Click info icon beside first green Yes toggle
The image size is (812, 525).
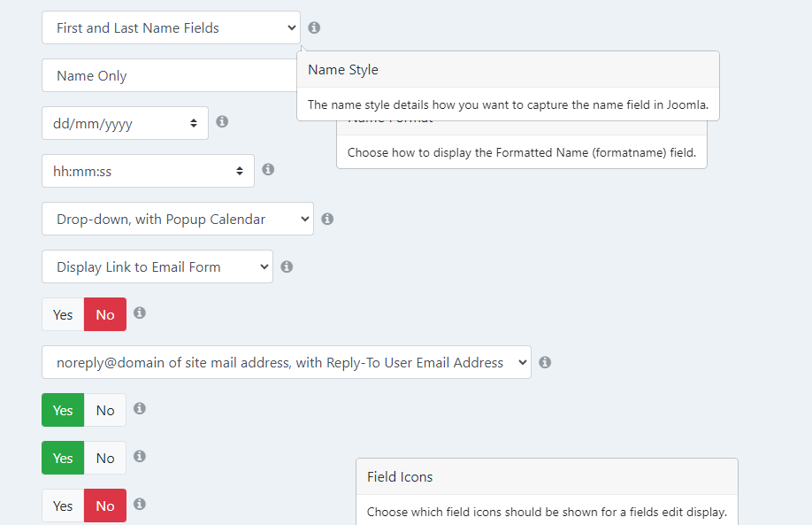(x=139, y=408)
